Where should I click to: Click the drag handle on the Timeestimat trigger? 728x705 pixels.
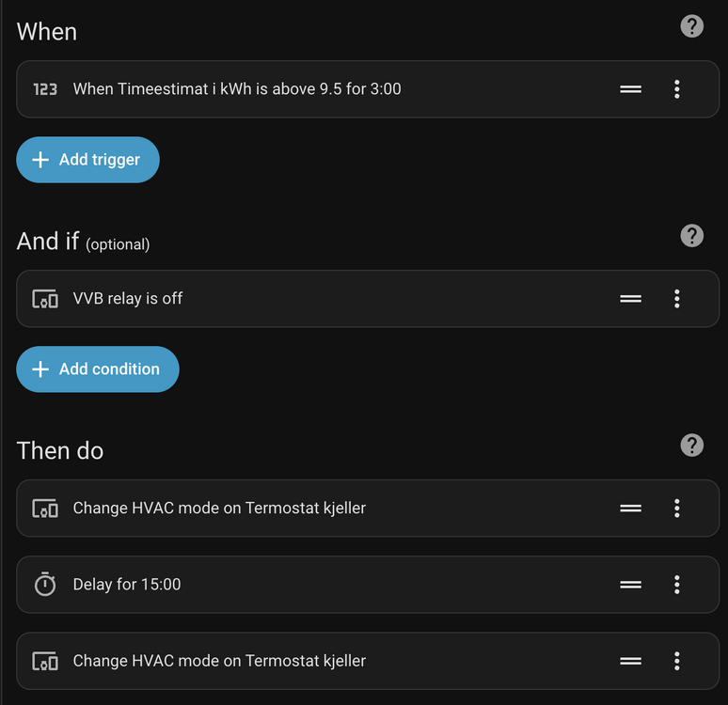coord(630,89)
